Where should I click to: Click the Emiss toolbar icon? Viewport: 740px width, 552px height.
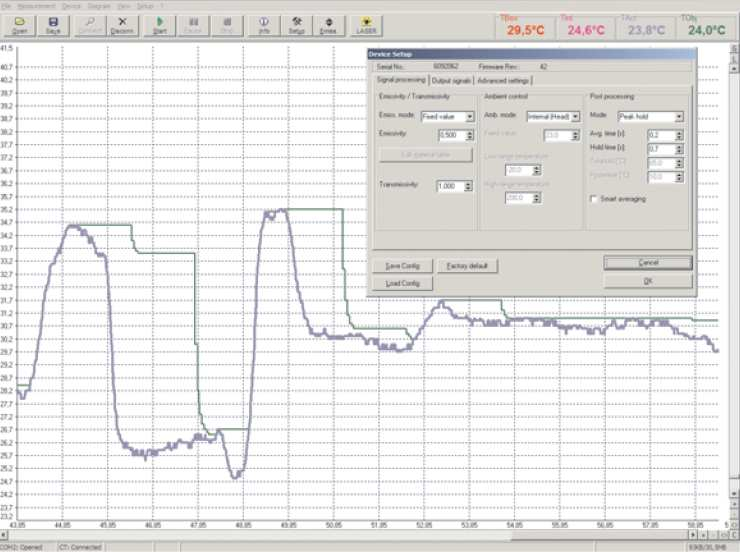click(328, 25)
